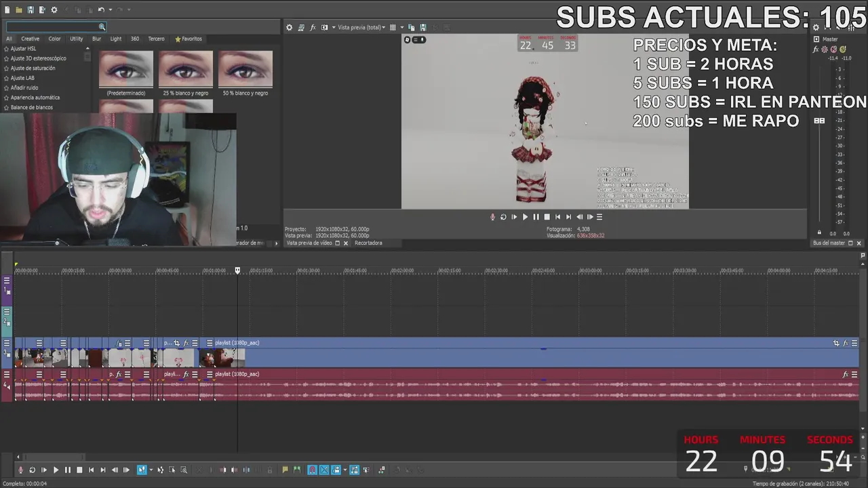Toggle loop playback below the video preview

tap(503, 217)
